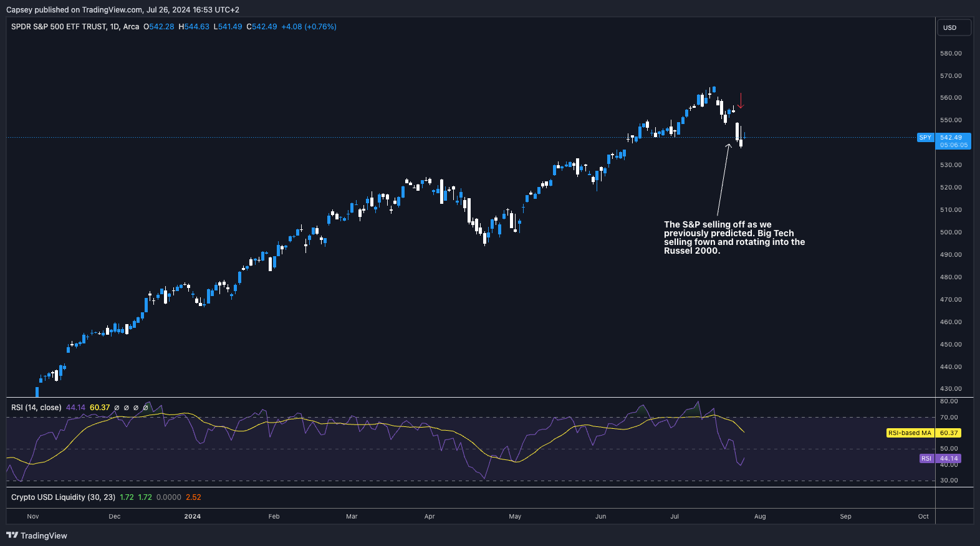Click the 480.00 price axis label
The width and height of the screenshot is (980, 546).
pyautogui.click(x=951, y=277)
